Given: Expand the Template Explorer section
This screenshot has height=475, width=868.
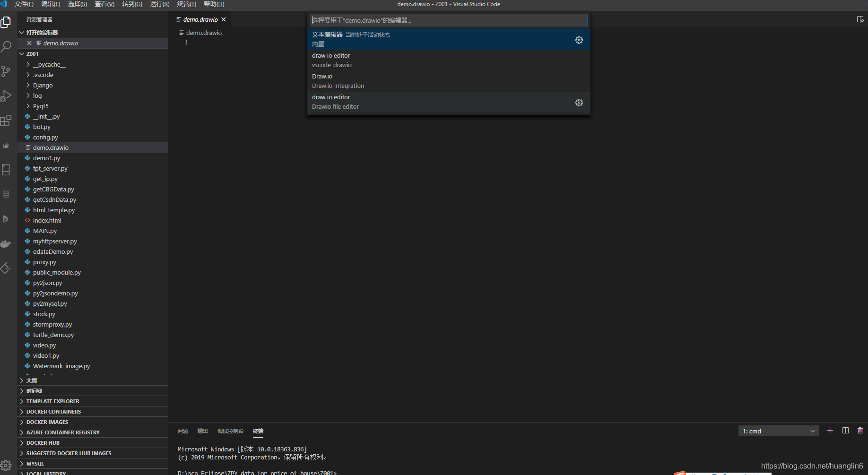Looking at the screenshot, I should (x=93, y=401).
